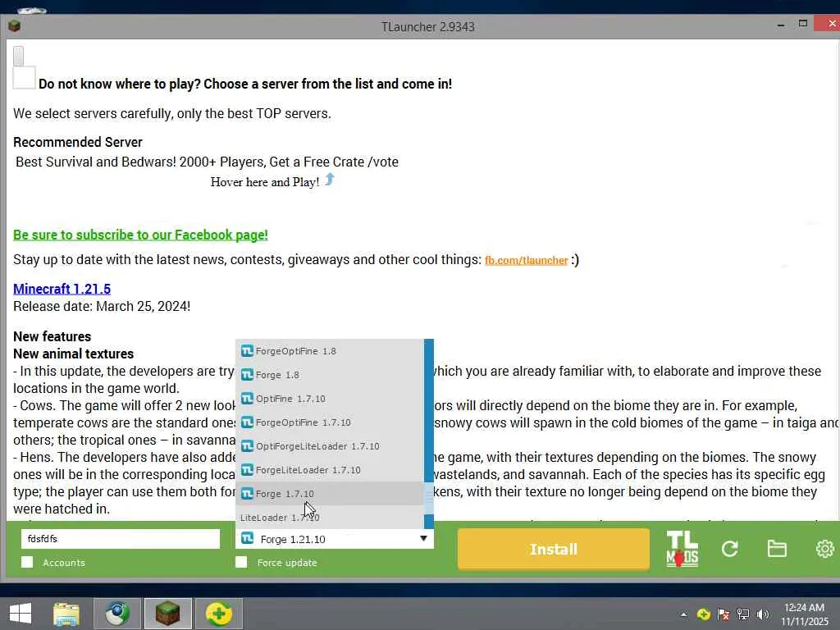Open the green plus taskbar app
Screen dimensions: 840x630
click(x=218, y=614)
